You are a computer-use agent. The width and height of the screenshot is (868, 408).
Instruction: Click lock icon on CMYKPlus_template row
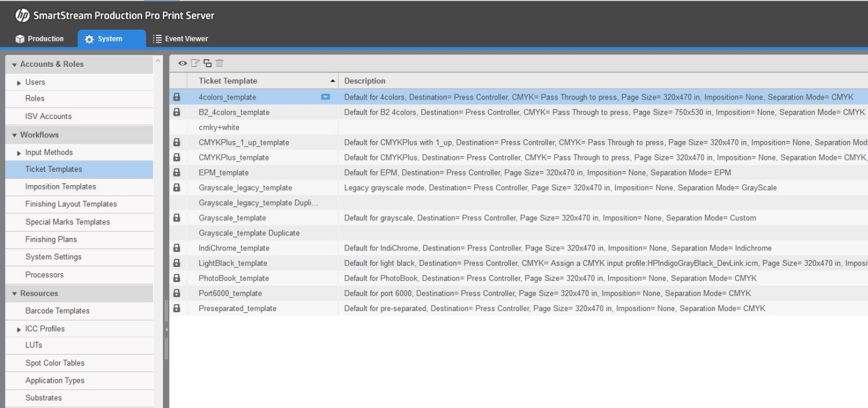pos(177,157)
